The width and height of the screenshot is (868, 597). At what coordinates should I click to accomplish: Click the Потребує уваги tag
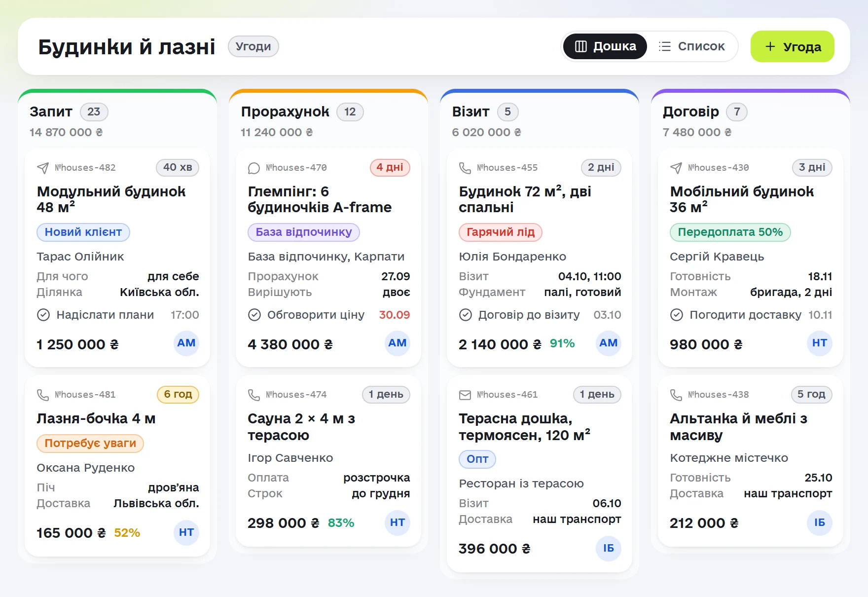(x=90, y=444)
